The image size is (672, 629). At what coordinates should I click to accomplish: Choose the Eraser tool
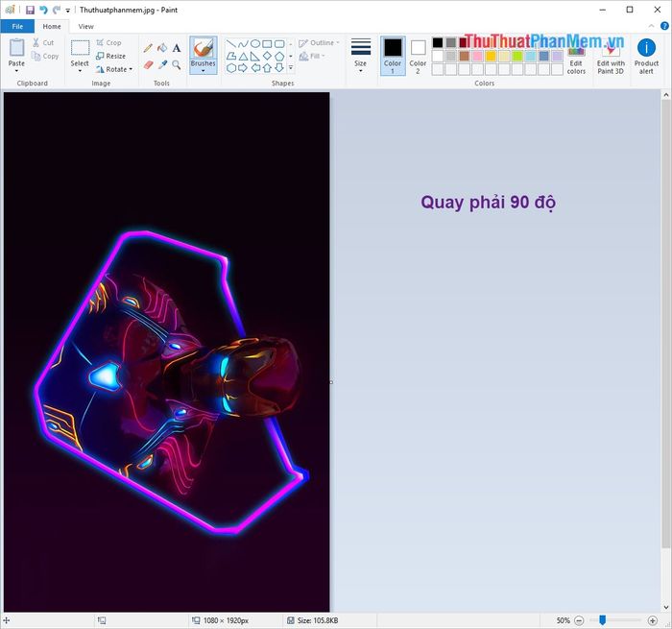coord(148,64)
